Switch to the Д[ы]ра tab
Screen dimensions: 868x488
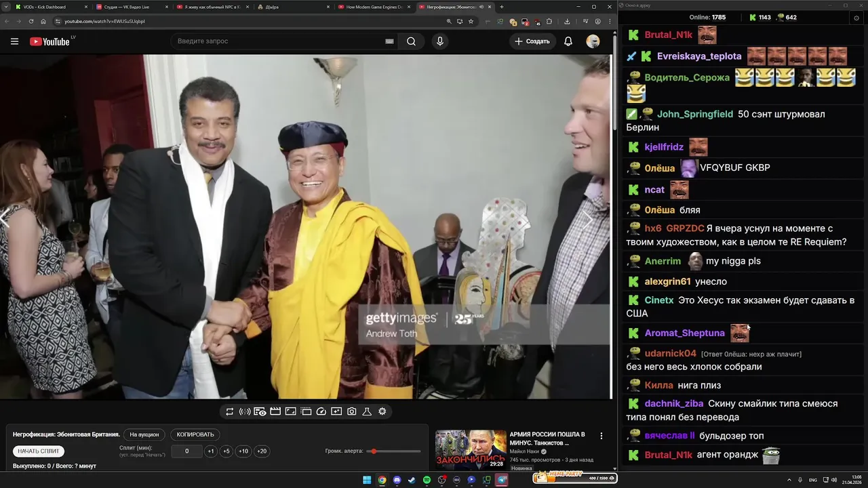click(x=292, y=7)
